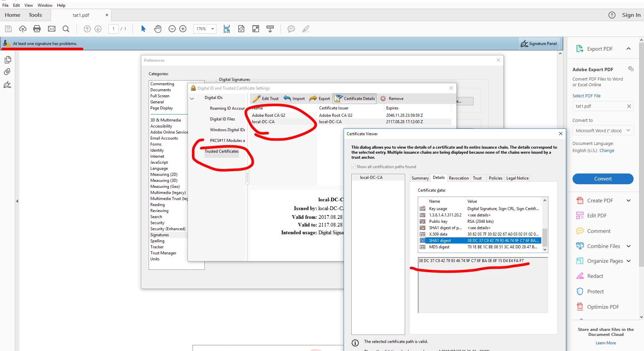Screen dimensions: 644x351
Task: Activate the Hand pan tool
Action: click(x=158, y=29)
